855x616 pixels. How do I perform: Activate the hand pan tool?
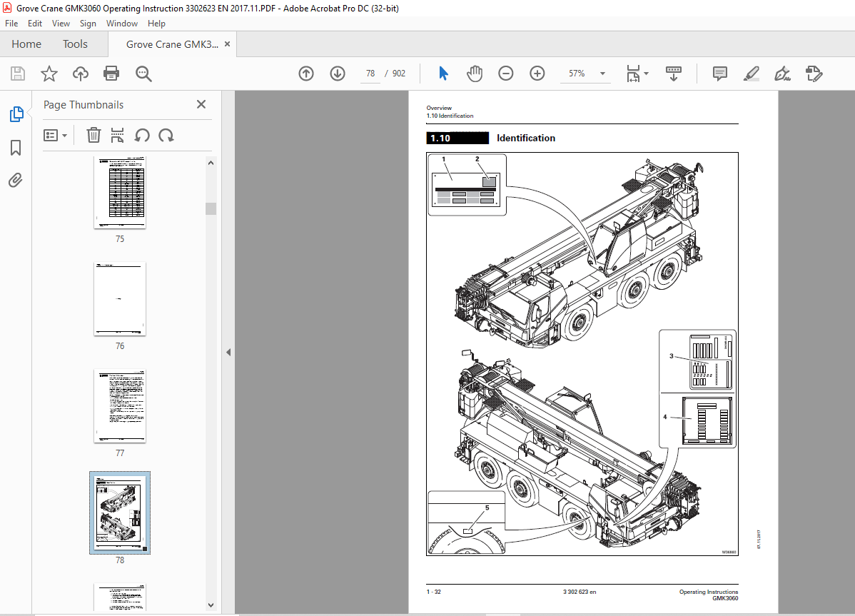[x=475, y=73]
